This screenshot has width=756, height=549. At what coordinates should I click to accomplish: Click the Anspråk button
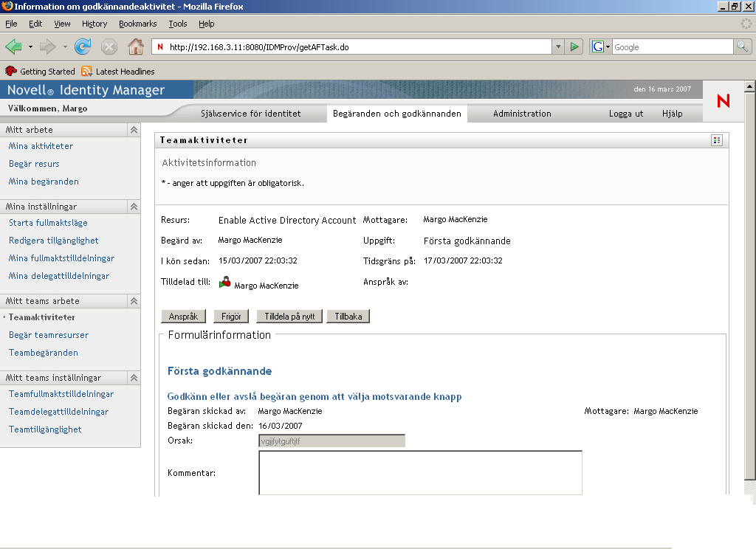183,317
